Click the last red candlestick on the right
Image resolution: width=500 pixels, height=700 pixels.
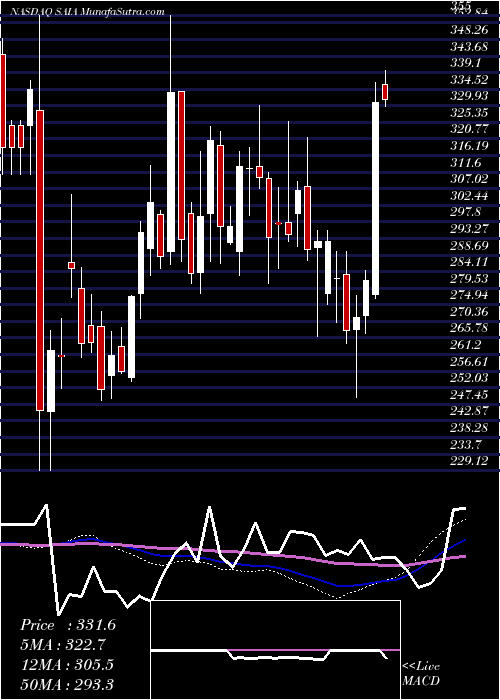pyautogui.click(x=385, y=92)
